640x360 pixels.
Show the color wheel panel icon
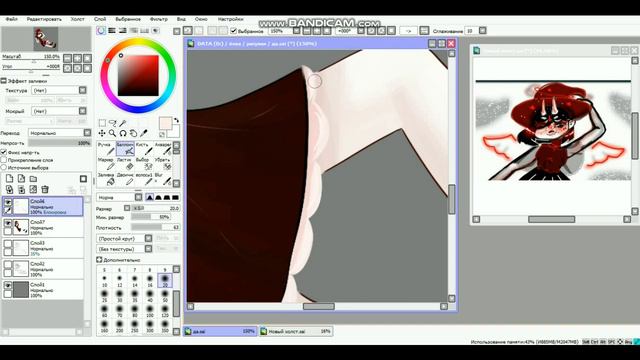pyautogui.click(x=101, y=31)
